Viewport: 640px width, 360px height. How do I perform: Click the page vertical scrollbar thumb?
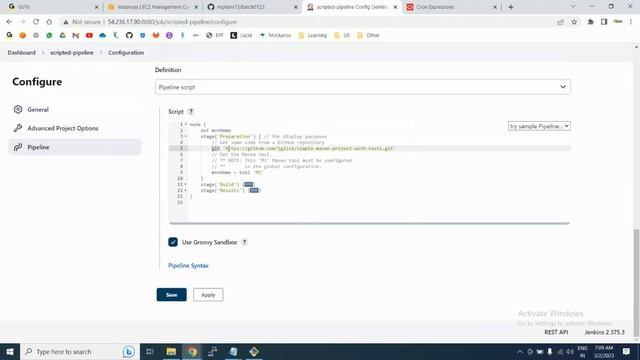[x=636, y=284]
